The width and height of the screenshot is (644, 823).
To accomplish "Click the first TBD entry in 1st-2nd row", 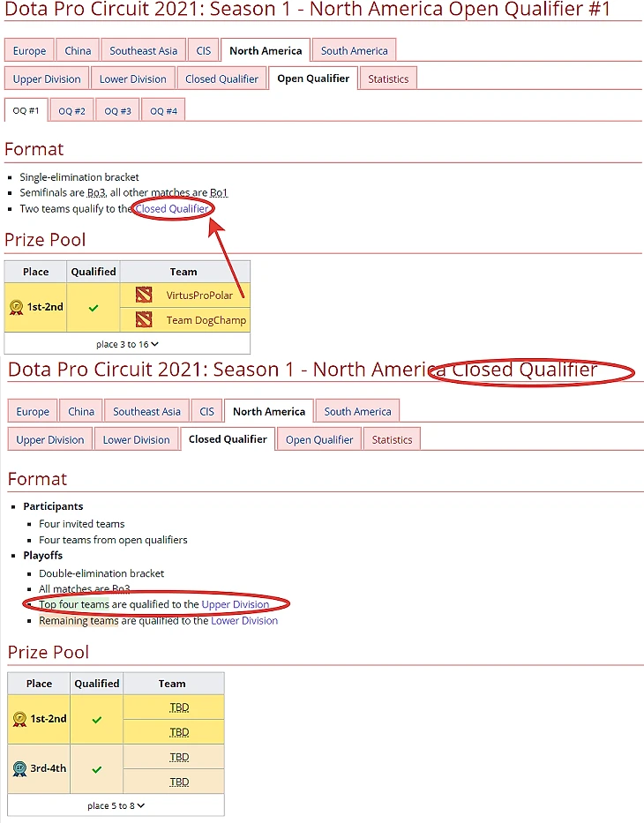I will (179, 707).
